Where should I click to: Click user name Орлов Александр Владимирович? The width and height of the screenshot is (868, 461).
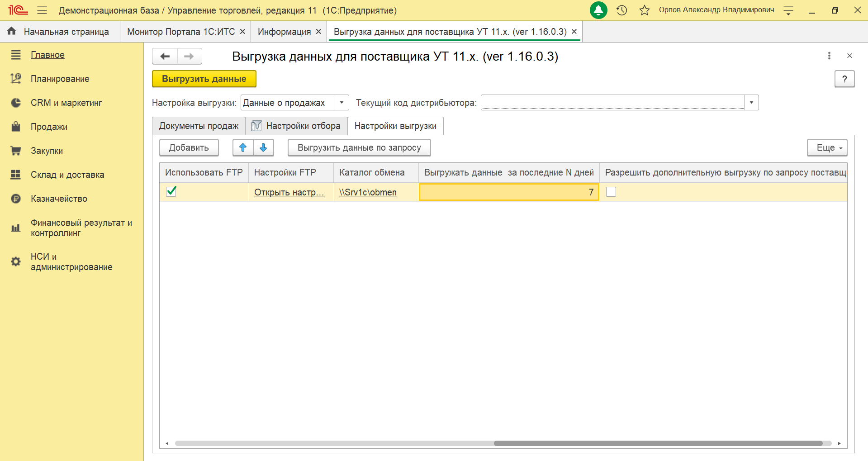[716, 10]
